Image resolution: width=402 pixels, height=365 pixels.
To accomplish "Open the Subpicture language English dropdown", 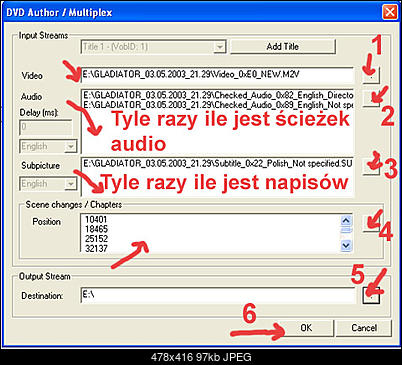I will tap(48, 184).
